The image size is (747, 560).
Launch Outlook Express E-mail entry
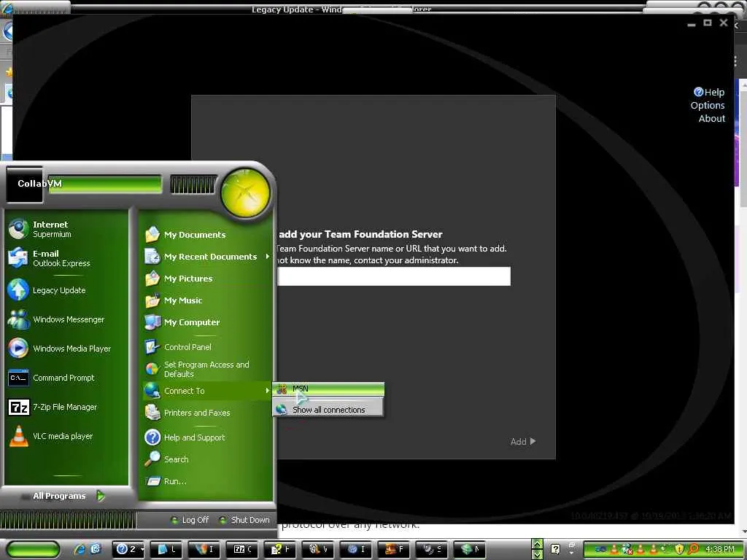[x=66, y=258]
